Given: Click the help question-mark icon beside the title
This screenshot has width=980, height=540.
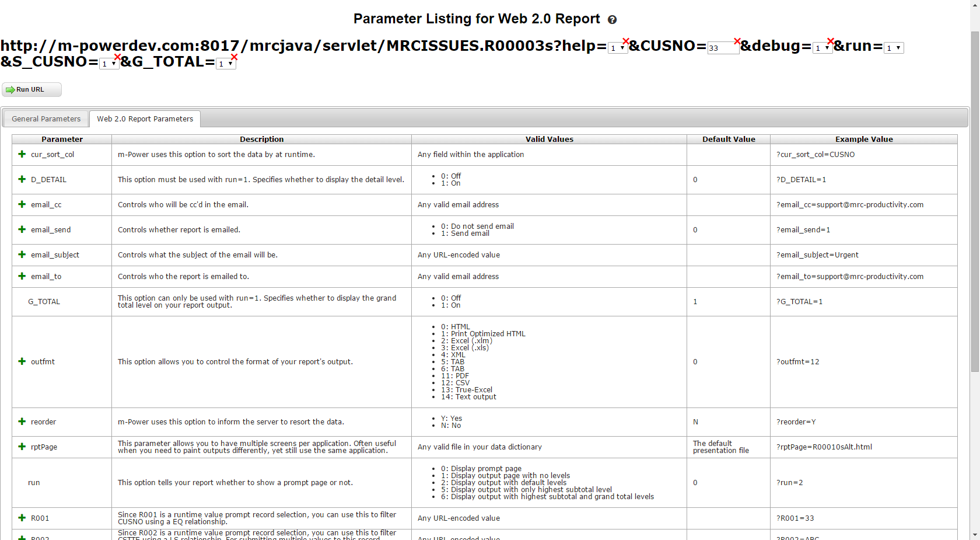Looking at the screenshot, I should [x=612, y=20].
